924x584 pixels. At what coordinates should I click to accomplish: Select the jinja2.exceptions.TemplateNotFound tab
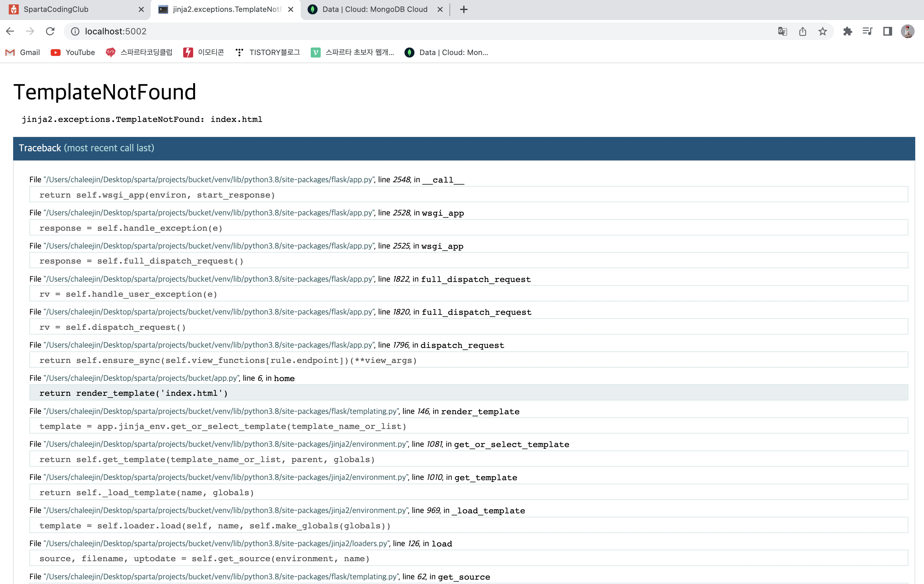(x=226, y=9)
